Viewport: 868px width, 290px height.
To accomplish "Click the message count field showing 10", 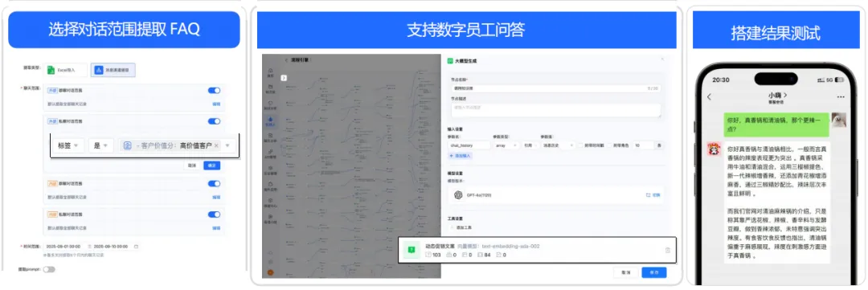I will click(644, 145).
